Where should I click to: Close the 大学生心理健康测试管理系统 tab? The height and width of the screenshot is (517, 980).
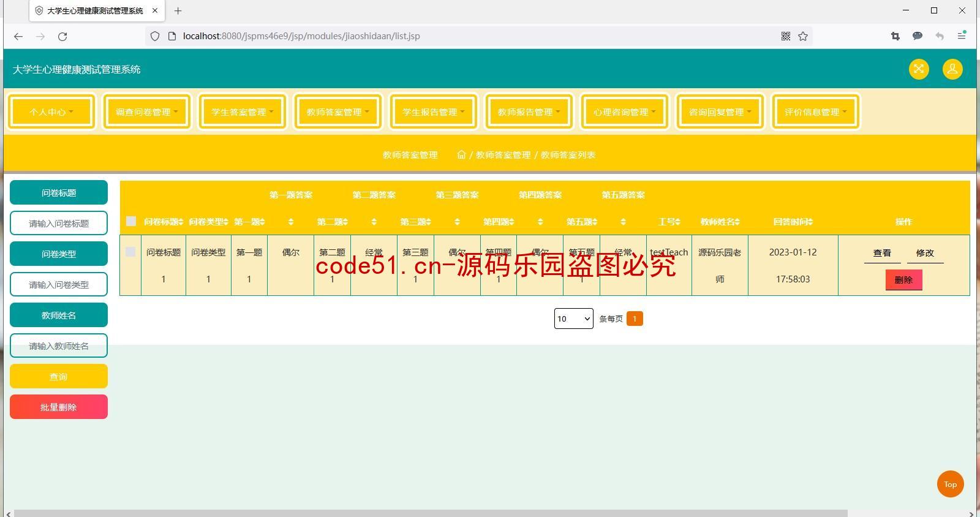coord(156,10)
